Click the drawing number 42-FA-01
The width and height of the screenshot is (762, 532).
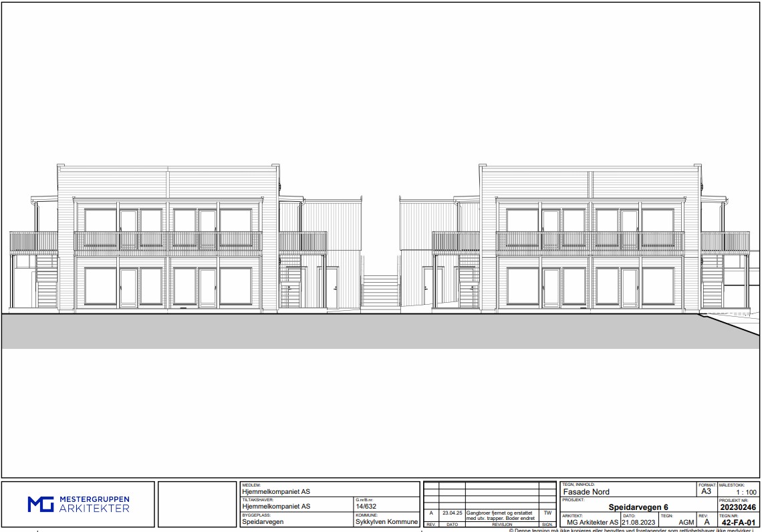coord(738,523)
